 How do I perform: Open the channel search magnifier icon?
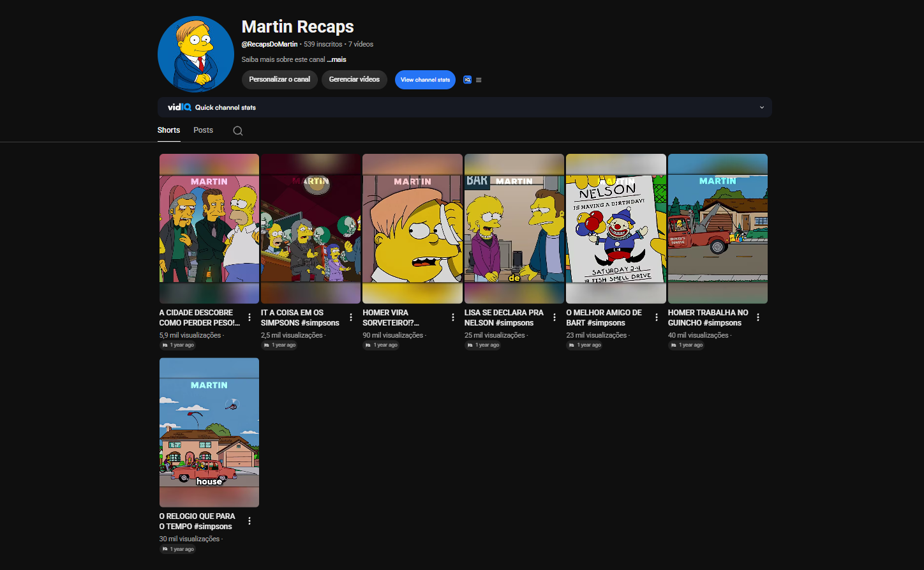(238, 131)
